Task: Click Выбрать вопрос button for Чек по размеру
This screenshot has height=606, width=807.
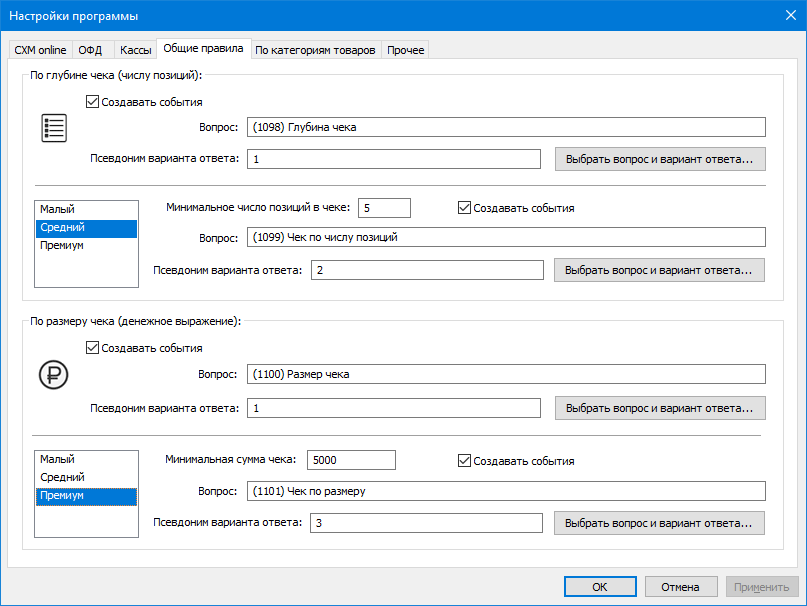Action: point(659,523)
